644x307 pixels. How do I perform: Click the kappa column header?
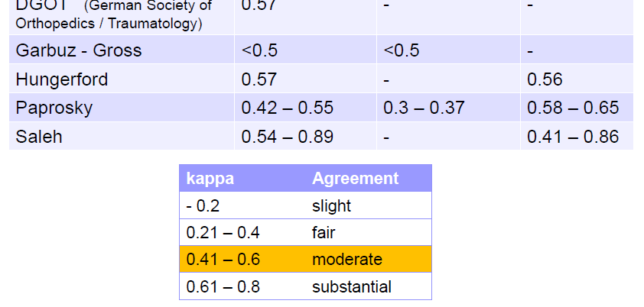pos(210,179)
